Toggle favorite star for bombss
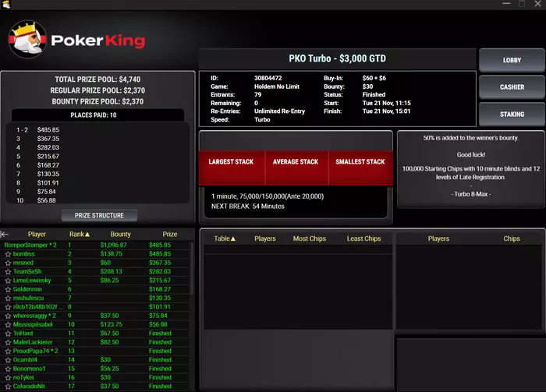Viewport: 546px width, 392px height. (x=8, y=254)
